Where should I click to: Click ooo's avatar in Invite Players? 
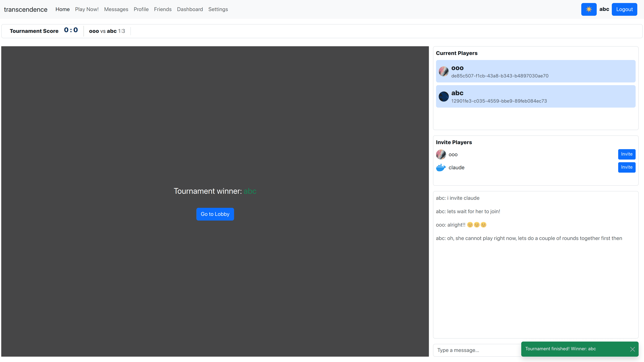click(441, 154)
